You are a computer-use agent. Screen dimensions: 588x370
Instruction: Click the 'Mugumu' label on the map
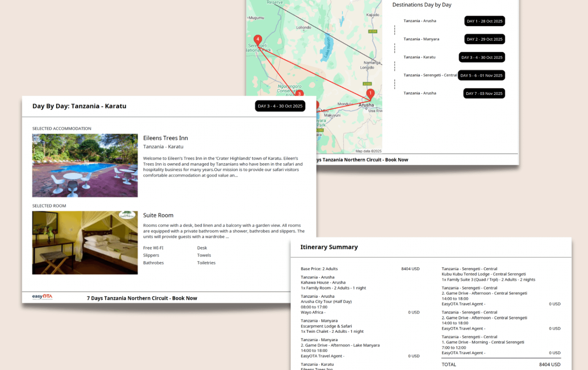(x=256, y=18)
